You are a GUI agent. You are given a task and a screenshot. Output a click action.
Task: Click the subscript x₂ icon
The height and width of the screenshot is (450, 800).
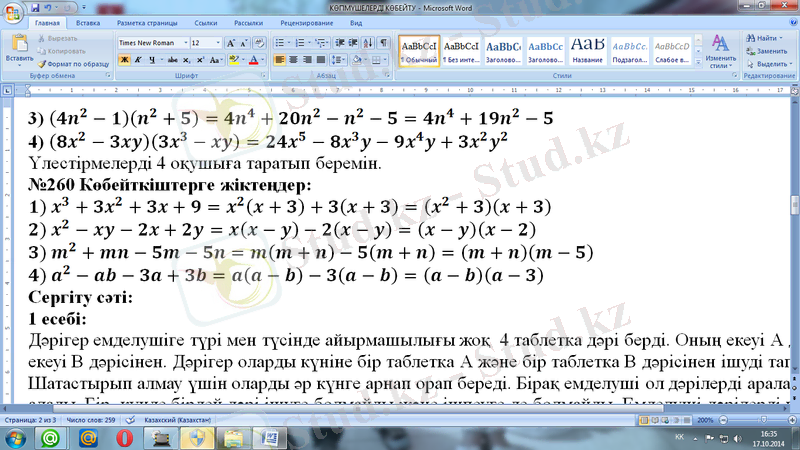click(x=187, y=60)
